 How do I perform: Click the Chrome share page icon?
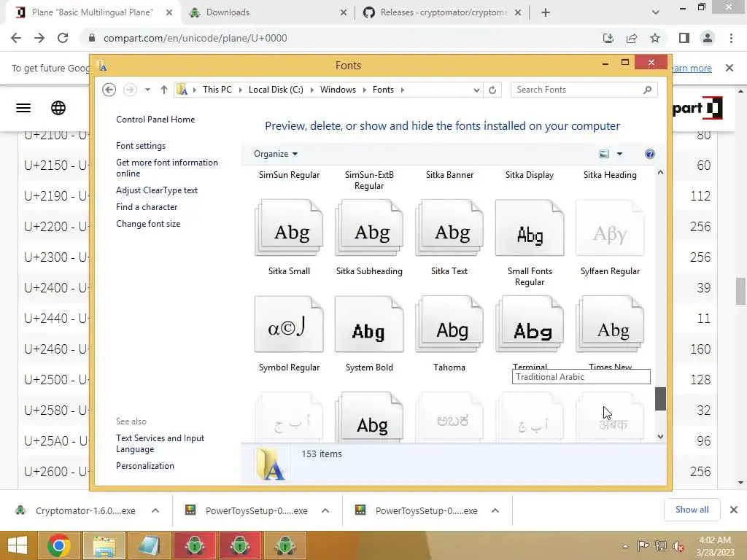632,38
